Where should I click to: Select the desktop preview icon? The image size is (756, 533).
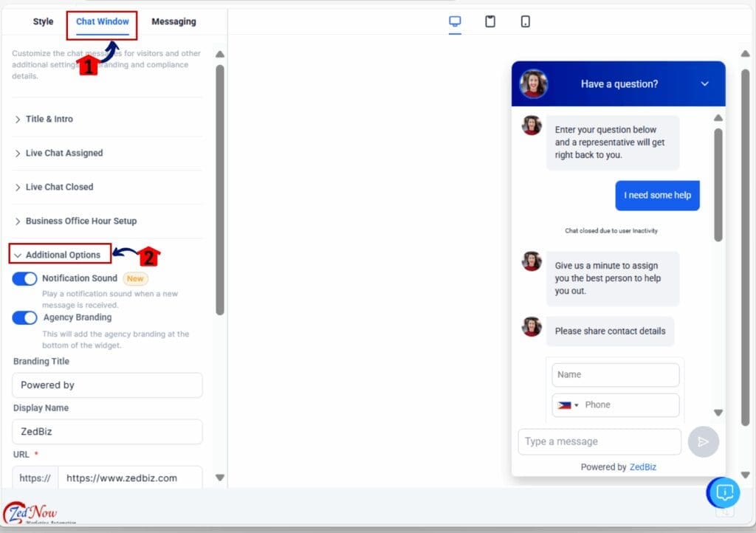click(455, 22)
